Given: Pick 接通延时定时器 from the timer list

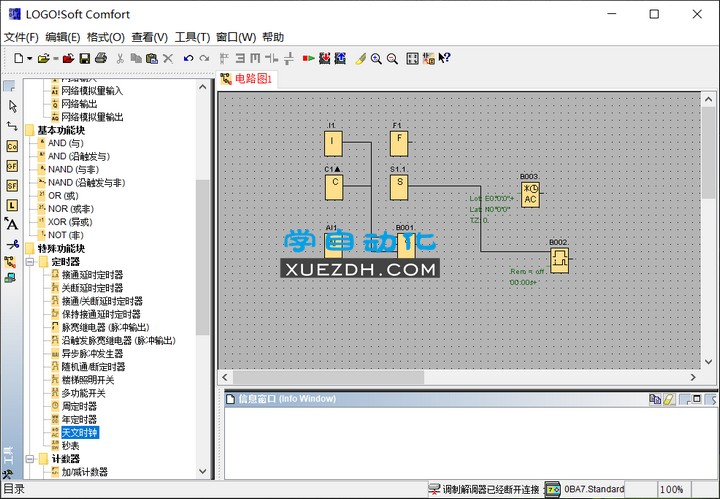Looking at the screenshot, I should [92, 275].
